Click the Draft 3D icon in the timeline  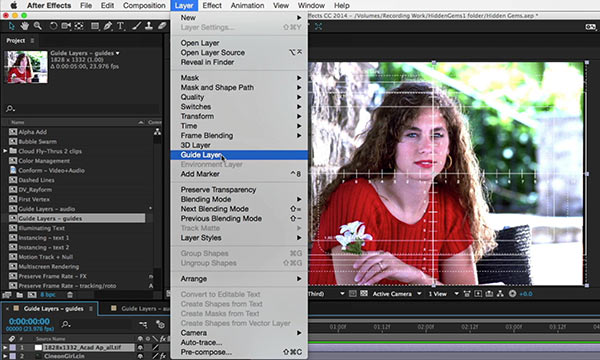click(x=160, y=325)
